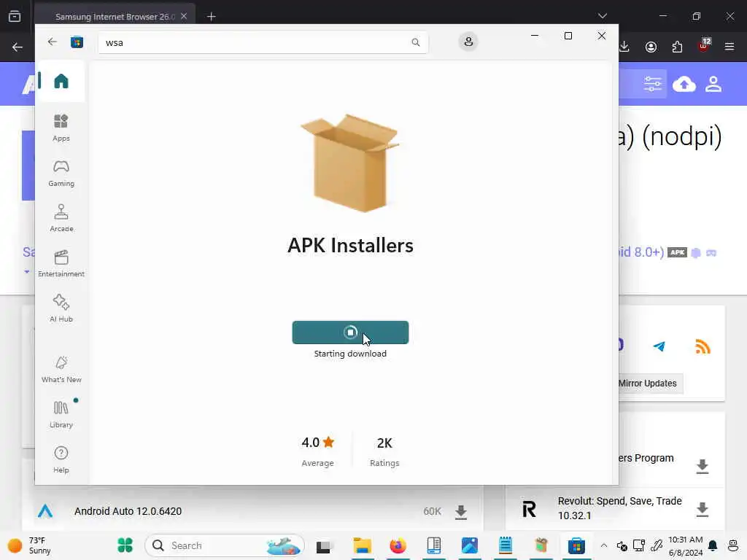Viewport: 747px width, 560px height.
Task: Open AI Hub in Store sidebar
Action: pyautogui.click(x=61, y=308)
